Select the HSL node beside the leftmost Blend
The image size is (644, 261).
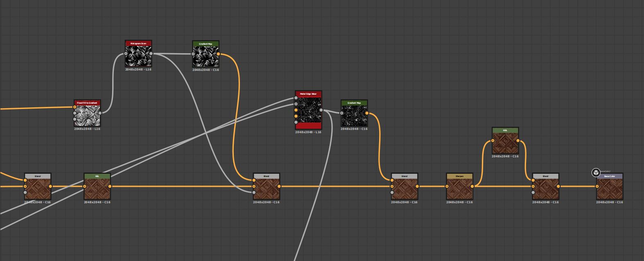97,186
